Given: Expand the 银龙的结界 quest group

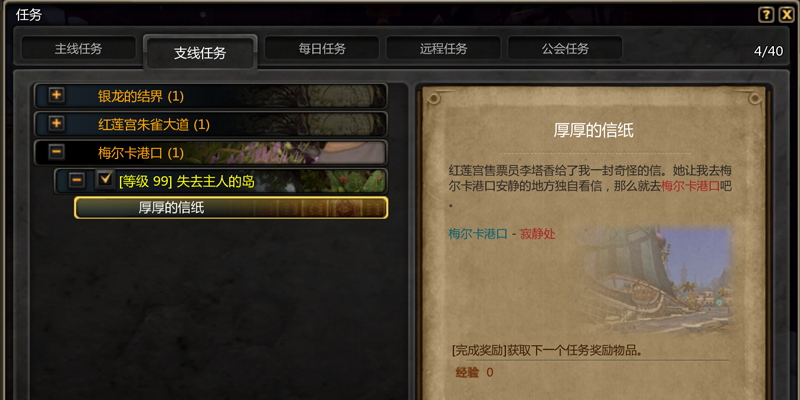Looking at the screenshot, I should (x=57, y=95).
